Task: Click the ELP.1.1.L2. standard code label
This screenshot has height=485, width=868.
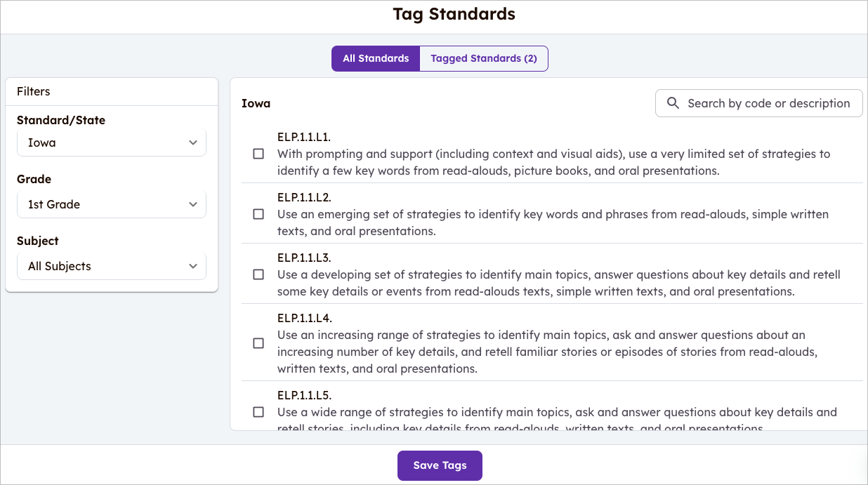Action: (304, 197)
